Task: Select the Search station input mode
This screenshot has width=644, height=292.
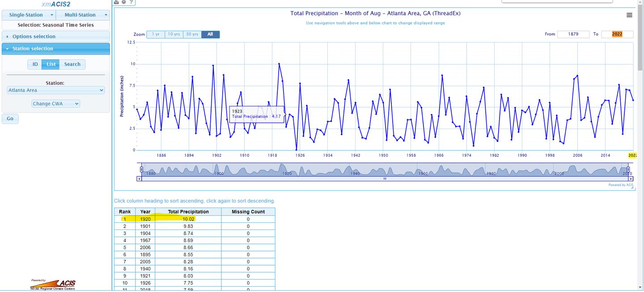Action: [72, 64]
